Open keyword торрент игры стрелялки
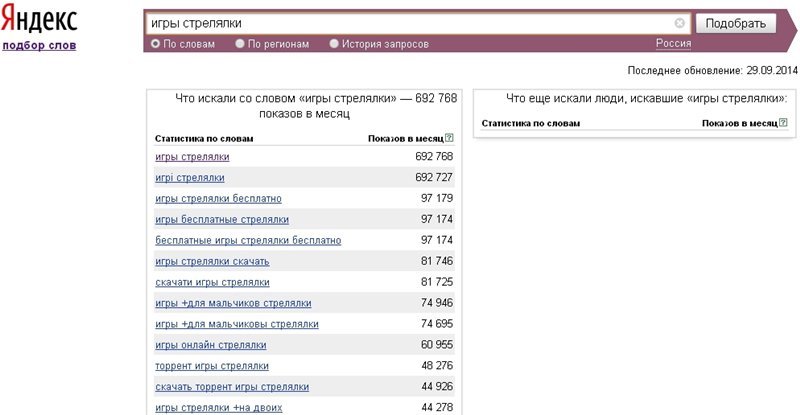 click(x=212, y=366)
